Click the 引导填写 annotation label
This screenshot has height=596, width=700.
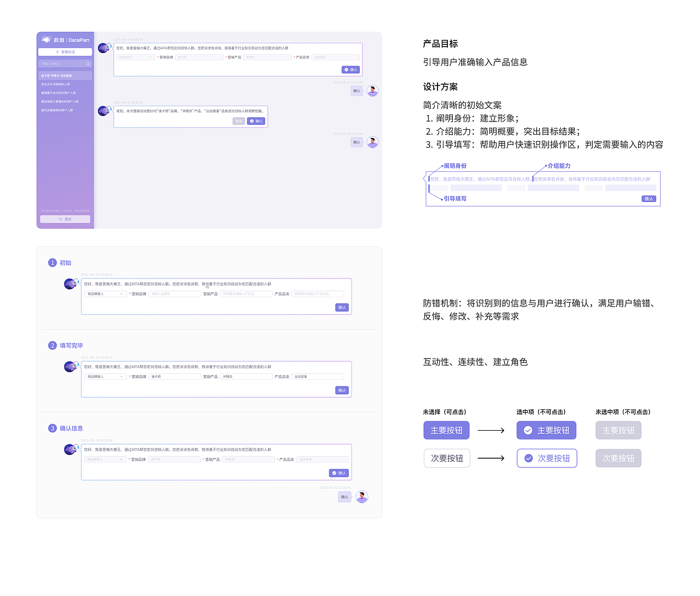[455, 199]
